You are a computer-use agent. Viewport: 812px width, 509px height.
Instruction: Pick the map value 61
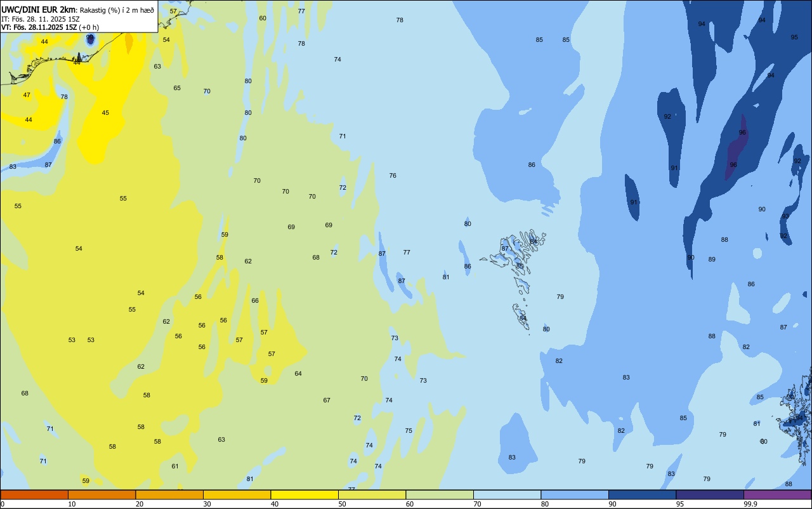(175, 466)
